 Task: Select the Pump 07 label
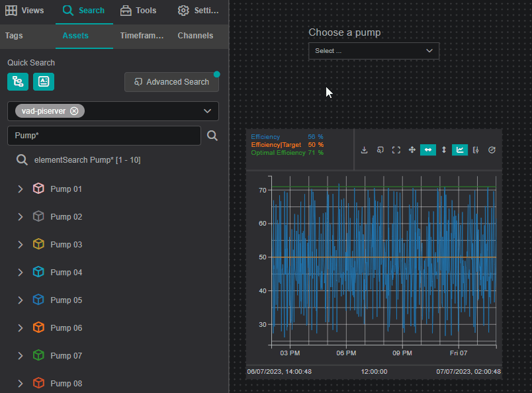[66, 356]
